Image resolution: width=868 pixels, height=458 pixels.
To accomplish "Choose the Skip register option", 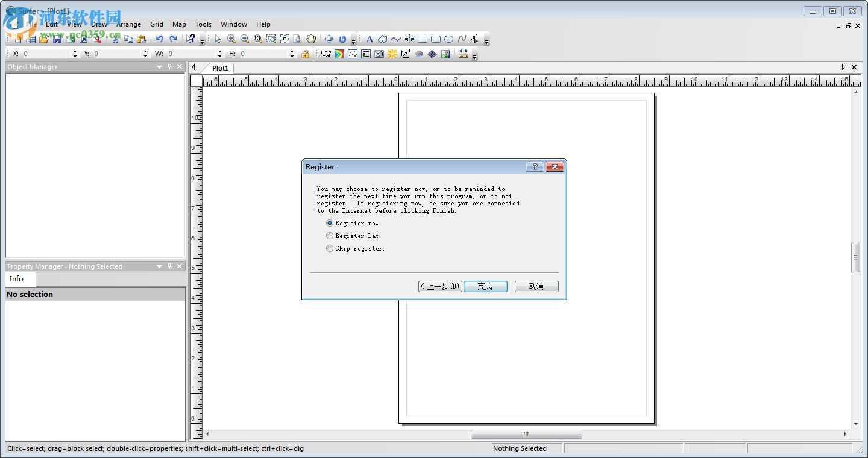I will [356, 248].
